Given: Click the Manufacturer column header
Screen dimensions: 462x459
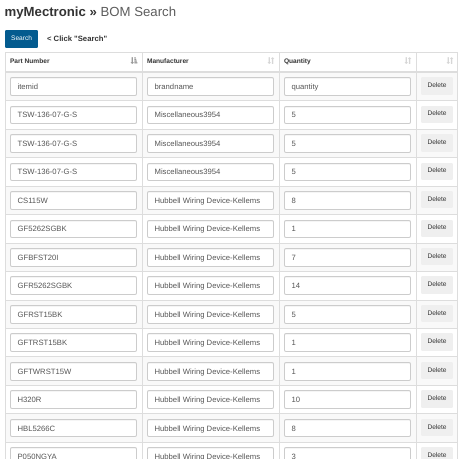Looking at the screenshot, I should point(211,62).
